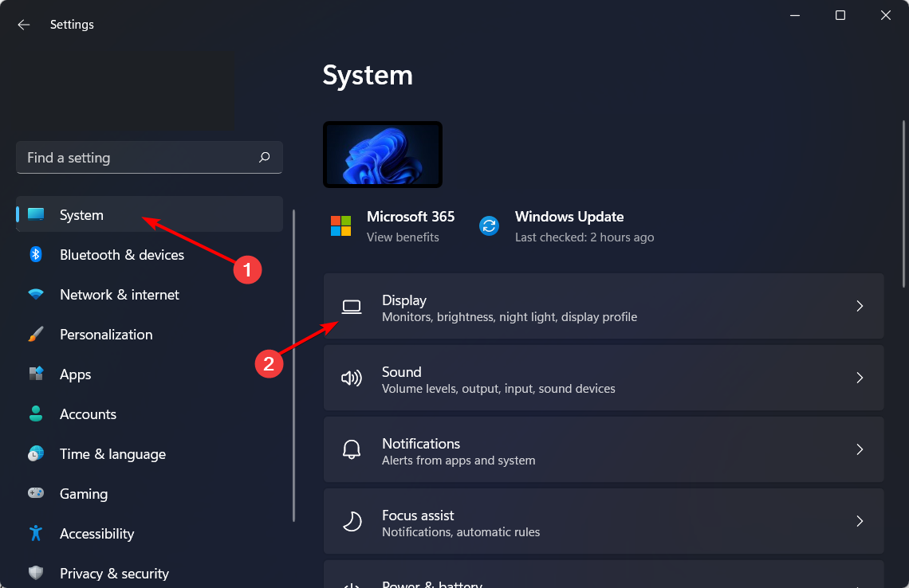This screenshot has width=909, height=588.
Task: Click the Settings window title text
Action: click(x=72, y=25)
